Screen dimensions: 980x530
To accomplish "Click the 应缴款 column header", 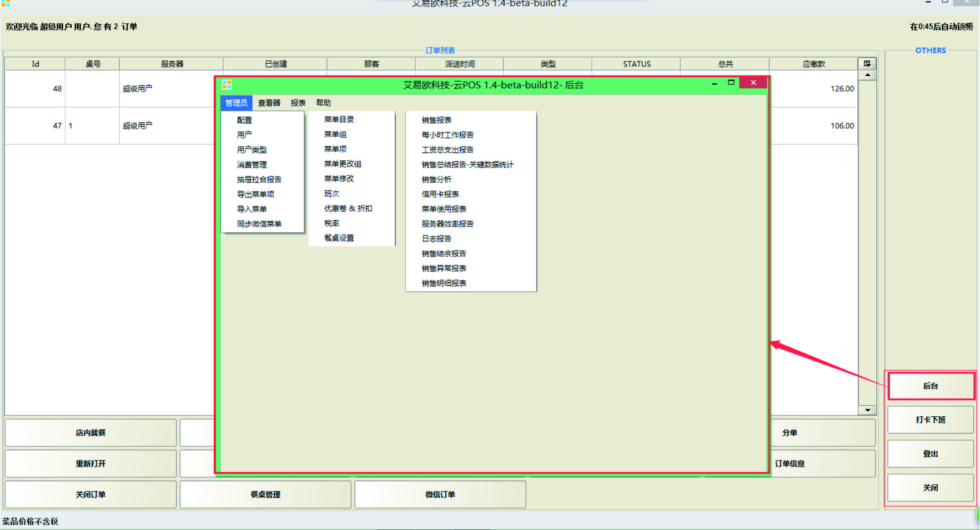I will point(814,64).
